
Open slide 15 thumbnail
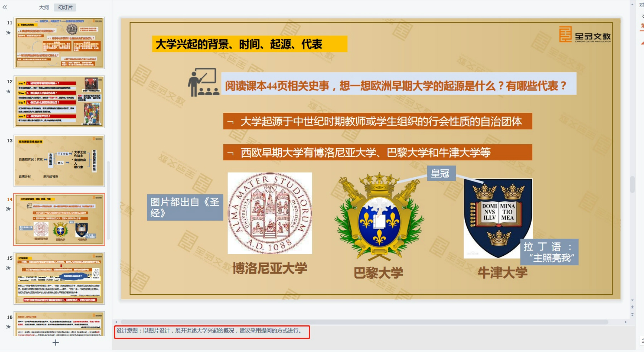(59, 278)
